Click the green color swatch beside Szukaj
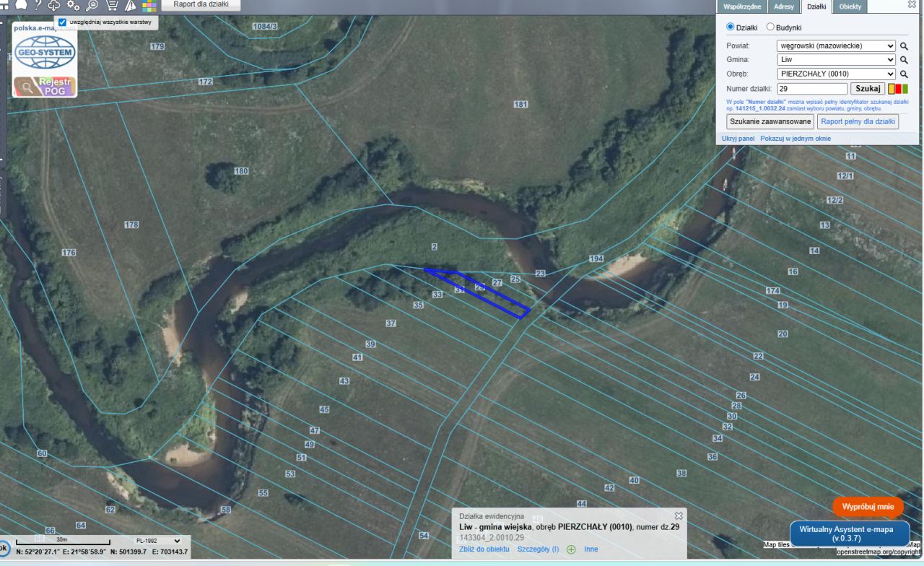Image resolution: width=924 pixels, height=566 pixels. [x=905, y=89]
